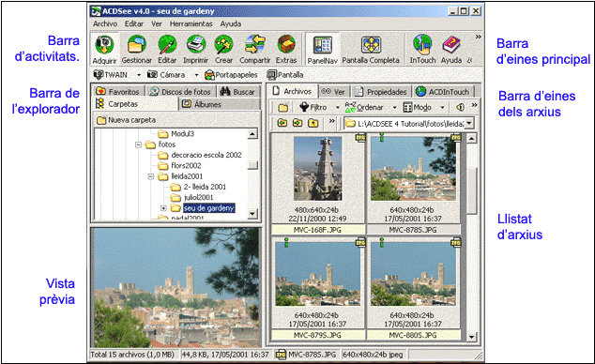
Task: Switch to the Buscar tab
Action: (x=237, y=91)
